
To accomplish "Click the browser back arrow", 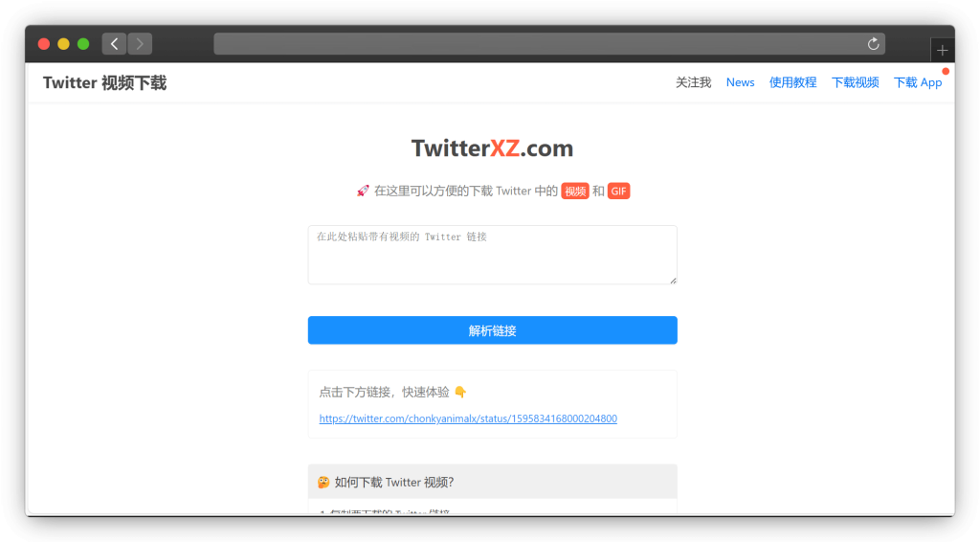I will point(115,44).
